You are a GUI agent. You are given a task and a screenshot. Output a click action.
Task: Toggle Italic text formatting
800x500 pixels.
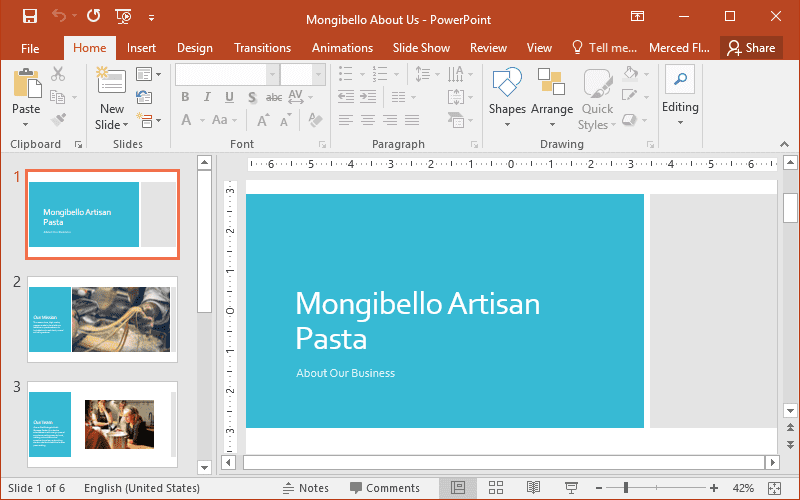click(207, 97)
